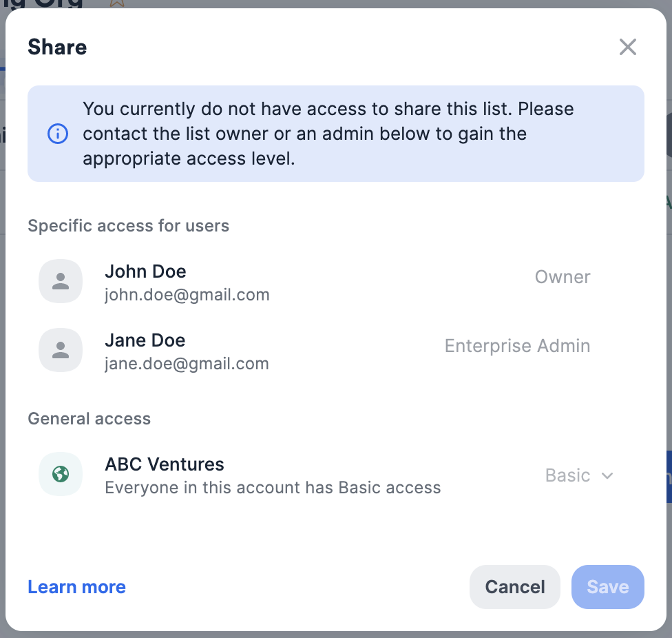Select the Owner role label for John Doe

pos(563,276)
